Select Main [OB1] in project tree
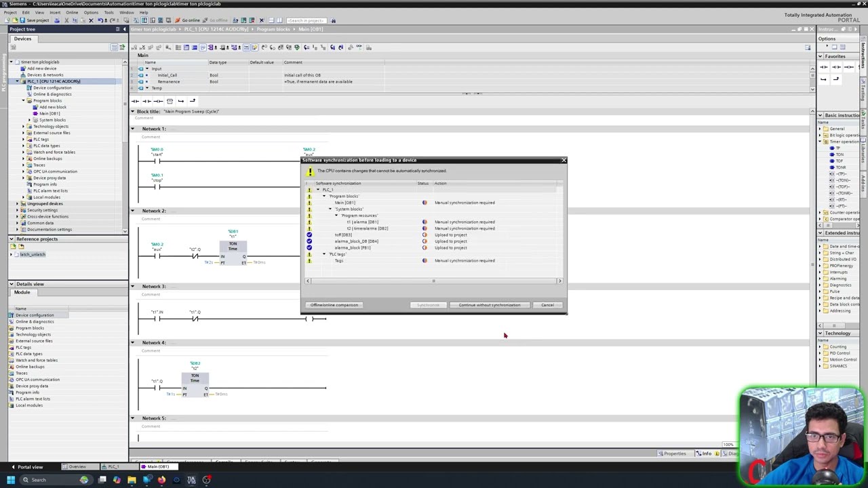 coord(50,114)
